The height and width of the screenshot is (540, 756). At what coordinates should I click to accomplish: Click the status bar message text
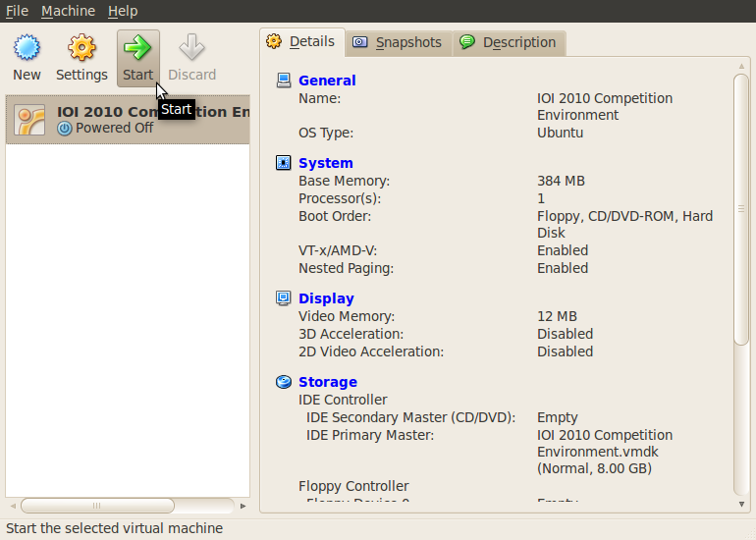(114, 528)
